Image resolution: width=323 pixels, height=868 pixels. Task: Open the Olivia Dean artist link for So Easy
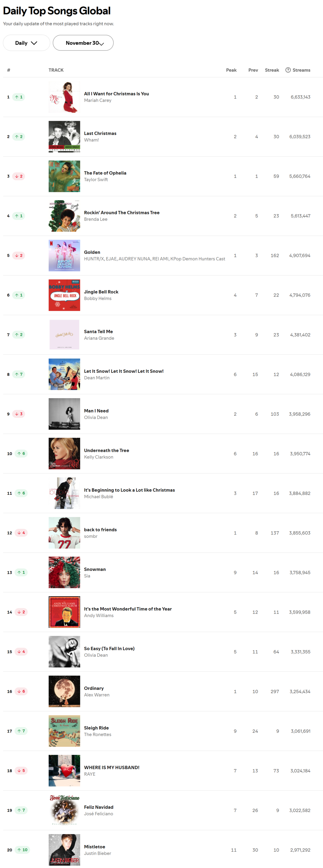[96, 655]
